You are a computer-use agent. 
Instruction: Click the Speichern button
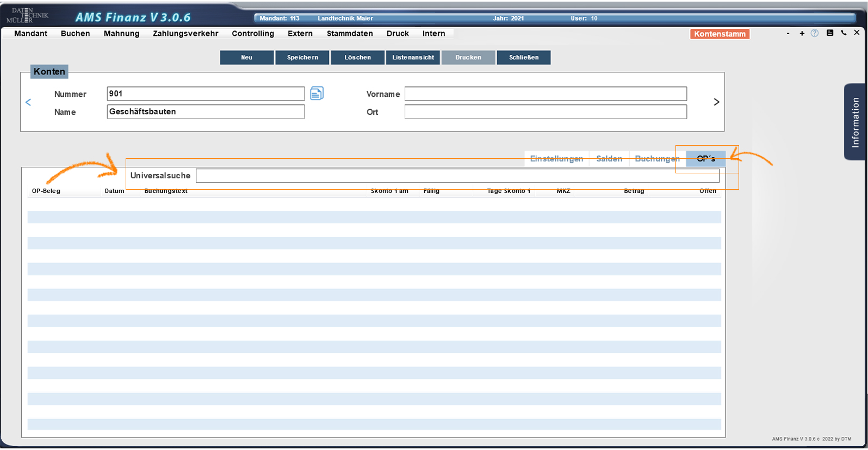tap(302, 58)
